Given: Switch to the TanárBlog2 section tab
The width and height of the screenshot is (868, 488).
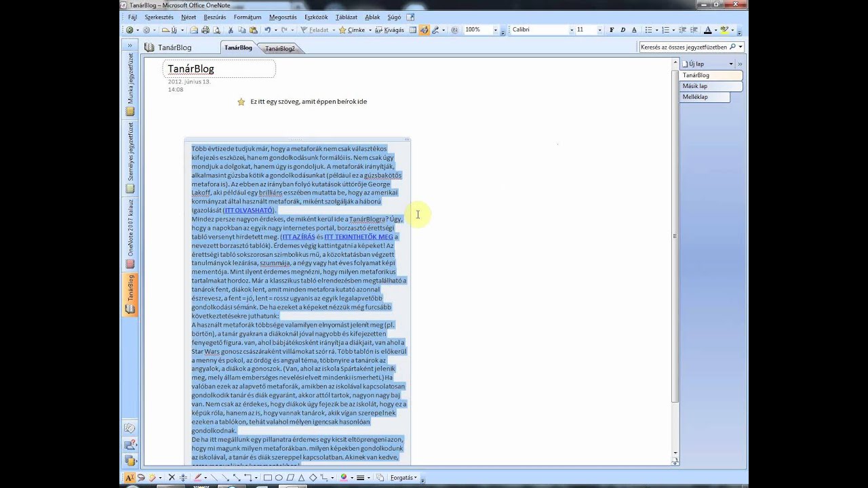Looking at the screenshot, I should (279, 48).
